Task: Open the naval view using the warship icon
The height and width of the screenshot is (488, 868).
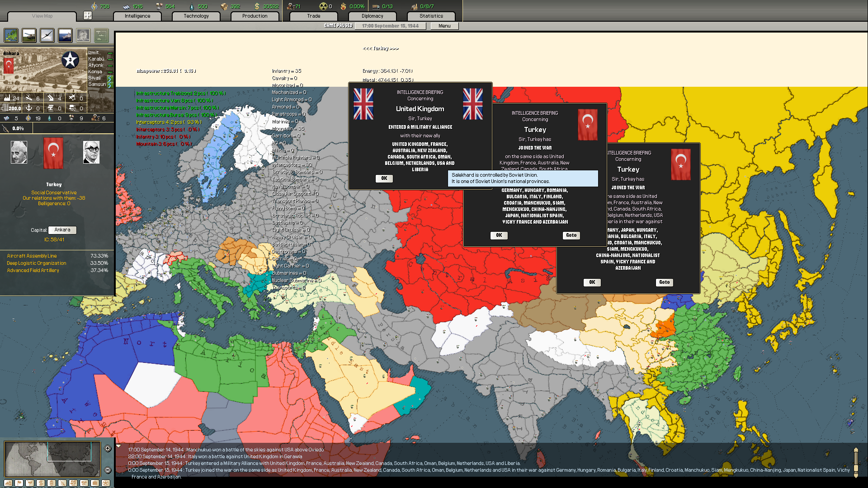Action: pyautogui.click(x=65, y=35)
